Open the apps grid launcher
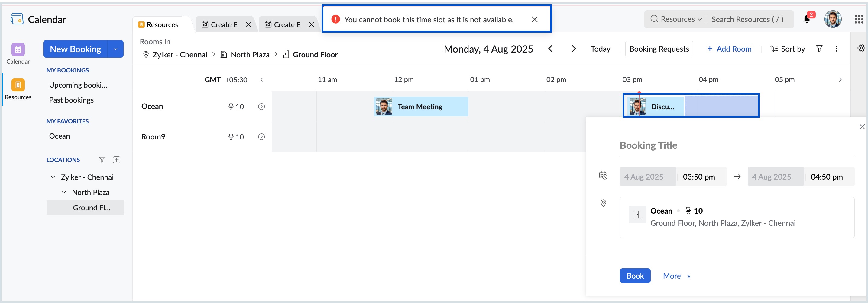Image resolution: width=868 pixels, height=303 pixels. tap(859, 19)
